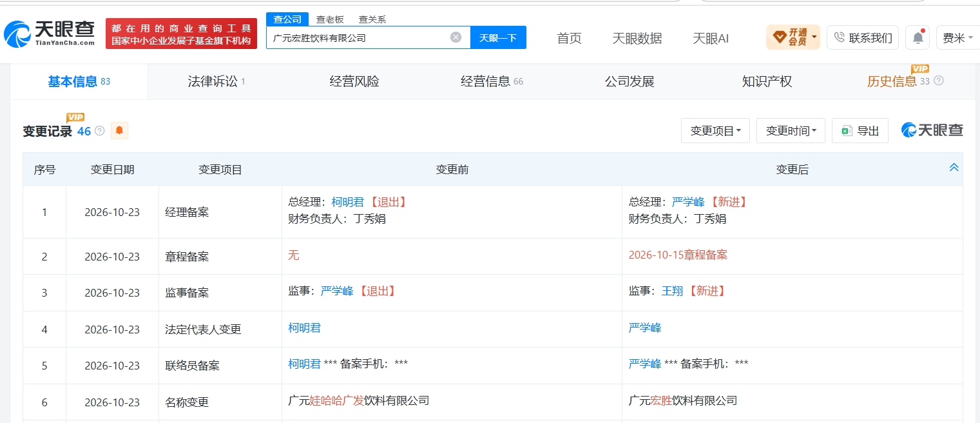Open 柯明君 link in the 联络员备案 row
The width and height of the screenshot is (980, 423).
pyautogui.click(x=305, y=364)
